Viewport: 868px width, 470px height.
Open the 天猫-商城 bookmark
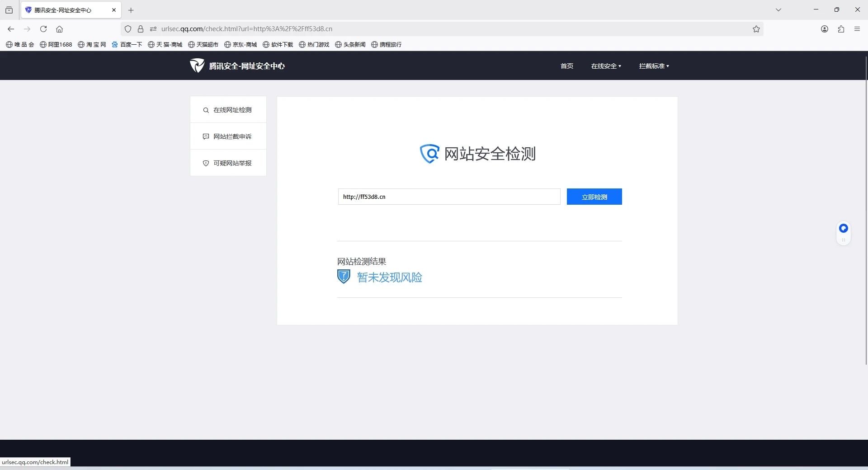point(165,44)
